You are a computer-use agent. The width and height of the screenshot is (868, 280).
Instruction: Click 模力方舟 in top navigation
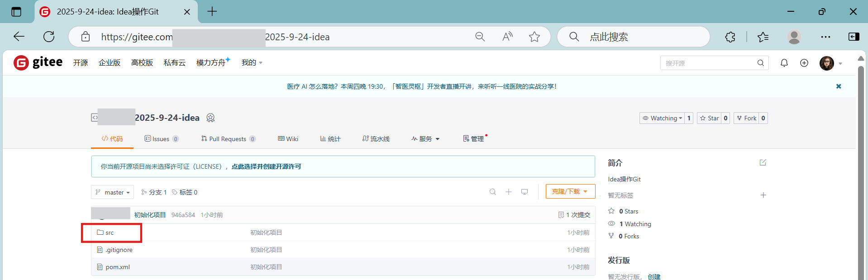click(x=211, y=62)
